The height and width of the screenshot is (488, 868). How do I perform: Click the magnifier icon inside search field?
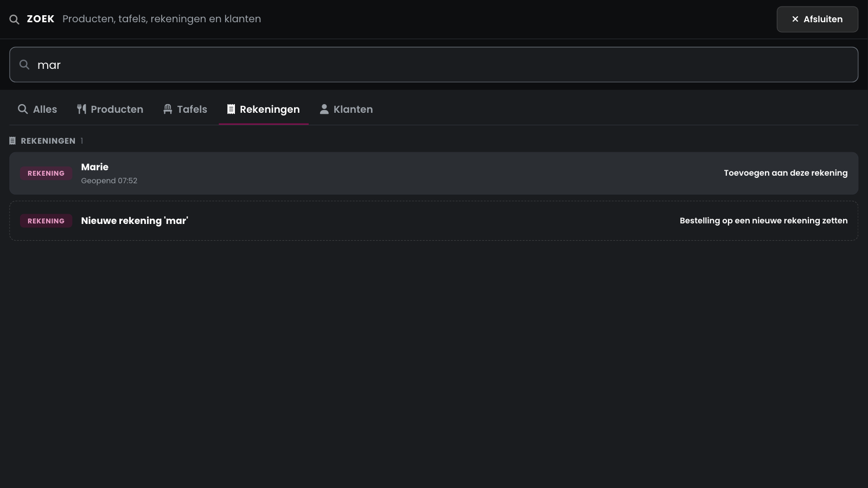point(24,65)
